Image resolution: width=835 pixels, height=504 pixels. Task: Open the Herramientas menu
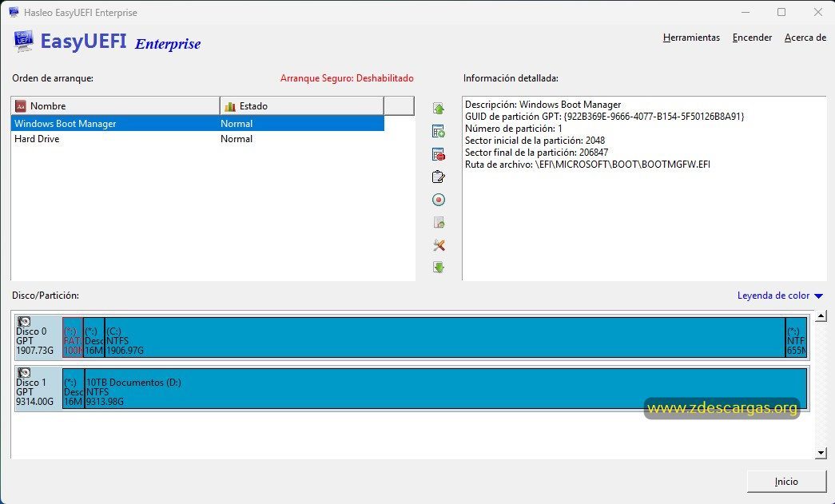[x=691, y=38]
